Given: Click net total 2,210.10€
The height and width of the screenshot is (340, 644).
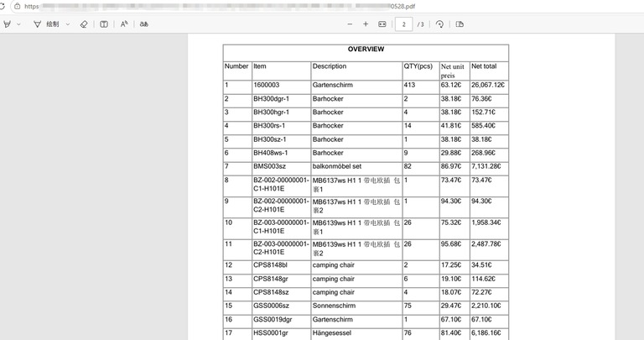Looking at the screenshot, I should pos(486,306).
